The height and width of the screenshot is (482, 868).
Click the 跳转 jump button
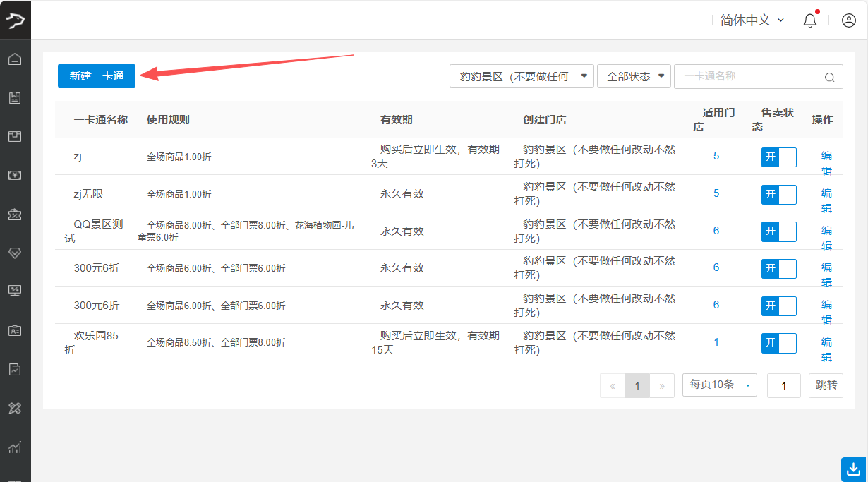coord(826,385)
